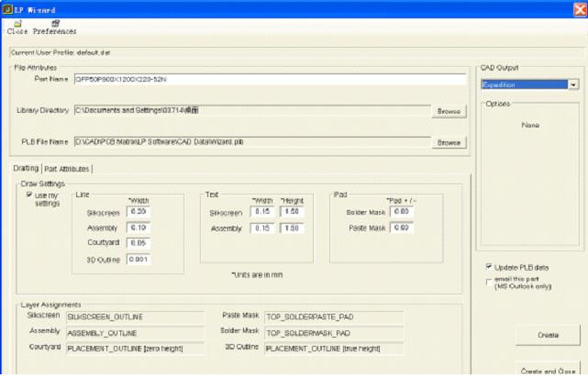Click the Text Assembly width field
The image size is (588, 389).
click(262, 228)
